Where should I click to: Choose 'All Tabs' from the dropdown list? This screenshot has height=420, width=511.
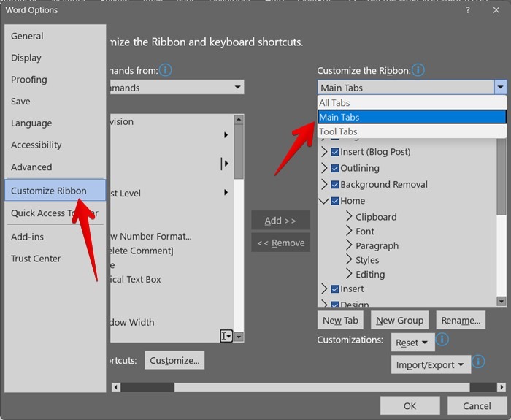pos(412,103)
